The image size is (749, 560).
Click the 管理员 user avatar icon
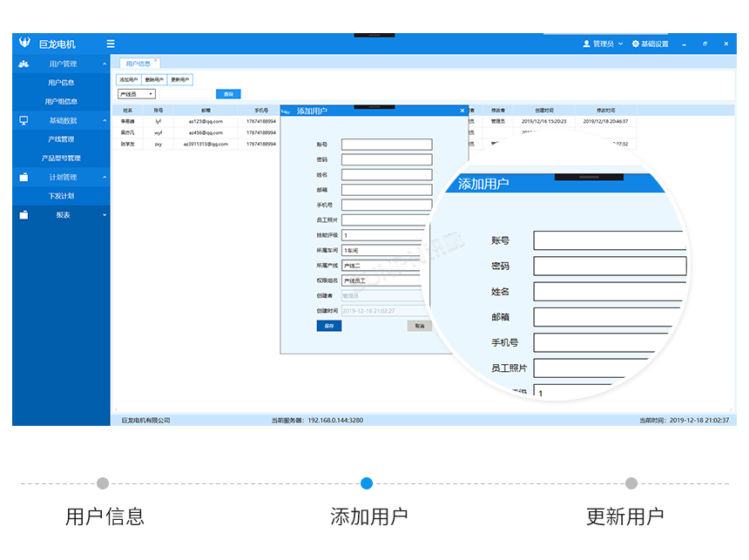(x=588, y=44)
